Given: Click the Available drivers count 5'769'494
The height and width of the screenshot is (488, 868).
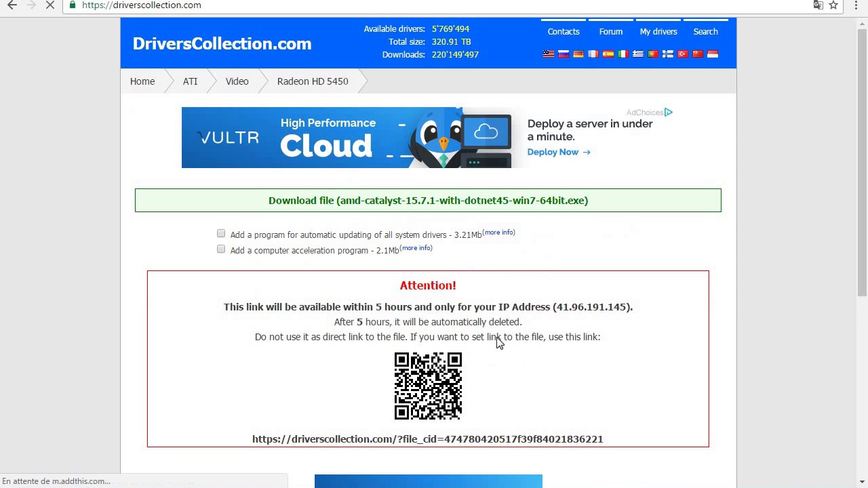Looking at the screenshot, I should [450, 29].
